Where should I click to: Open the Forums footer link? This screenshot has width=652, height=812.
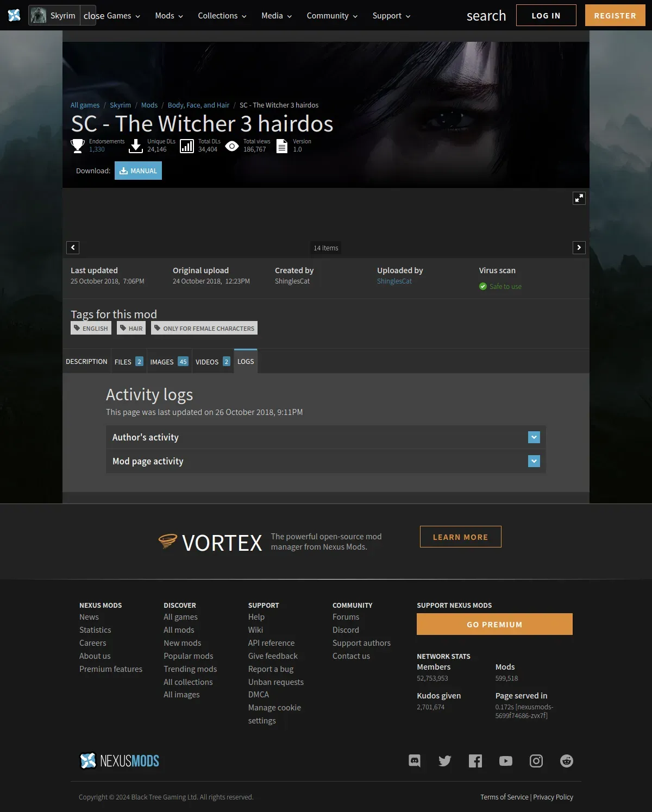[x=346, y=617]
